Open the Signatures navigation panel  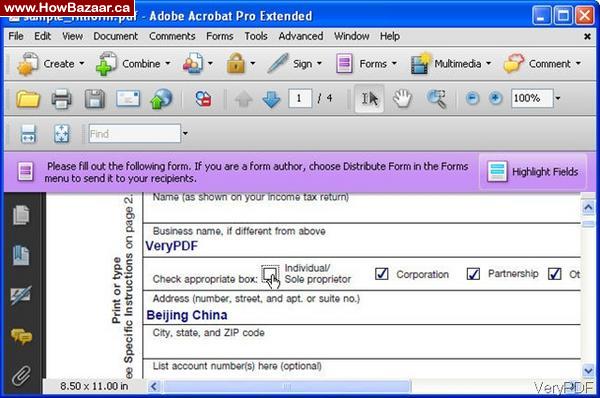21,295
